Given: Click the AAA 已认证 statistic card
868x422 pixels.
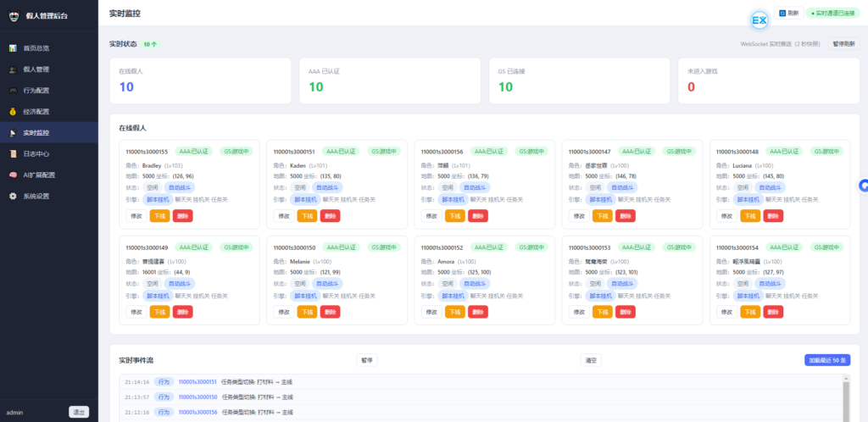Looking at the screenshot, I should click(390, 81).
